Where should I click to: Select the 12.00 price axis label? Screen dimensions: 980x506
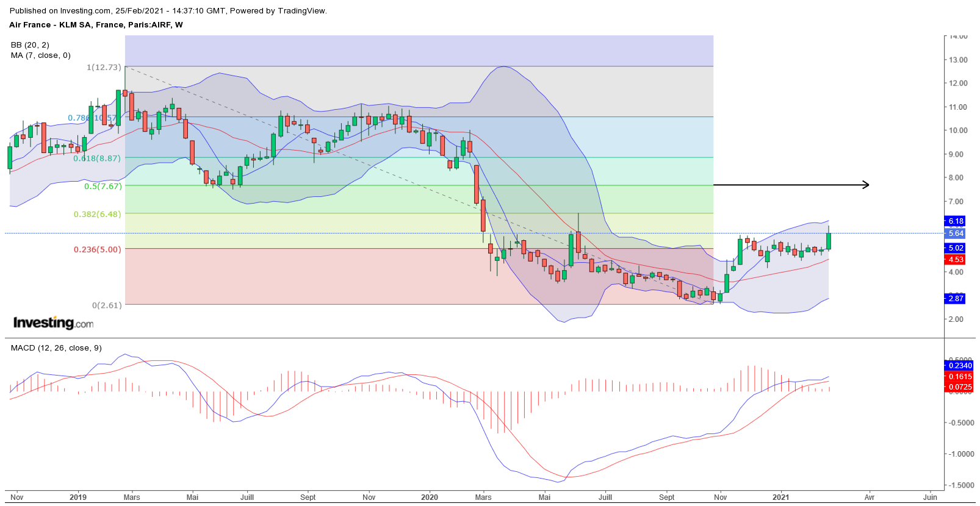point(957,84)
